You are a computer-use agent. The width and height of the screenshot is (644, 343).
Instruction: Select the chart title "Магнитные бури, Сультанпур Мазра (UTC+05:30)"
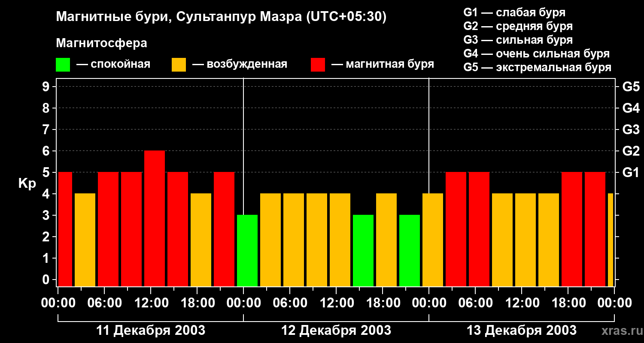tap(222, 17)
